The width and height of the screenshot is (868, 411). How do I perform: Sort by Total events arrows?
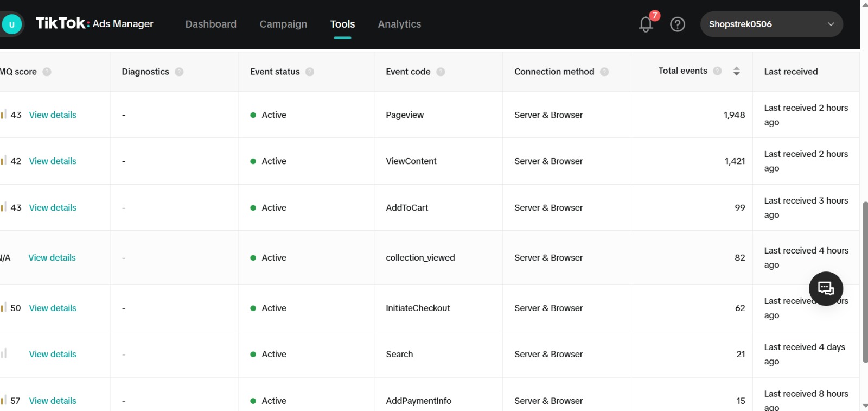tap(736, 71)
